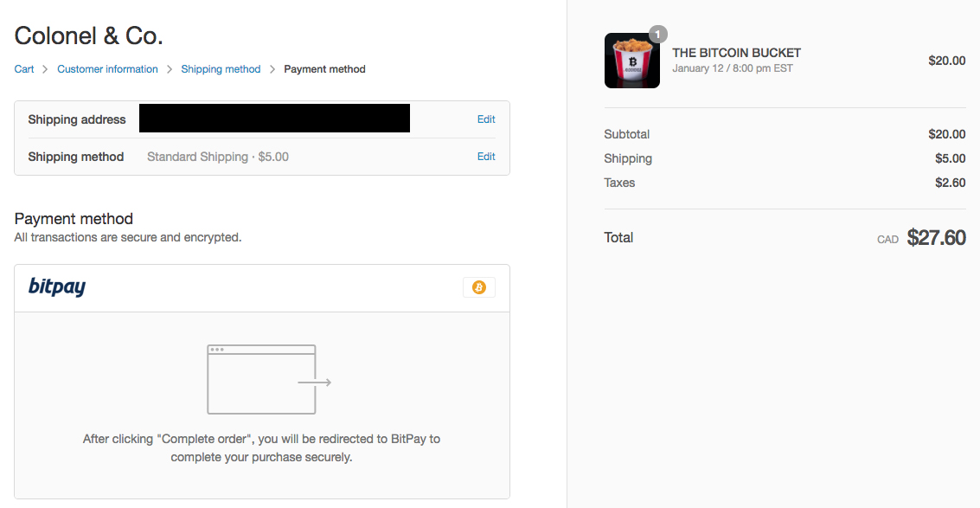Edit the shipping address
The image size is (980, 508).
(x=486, y=119)
